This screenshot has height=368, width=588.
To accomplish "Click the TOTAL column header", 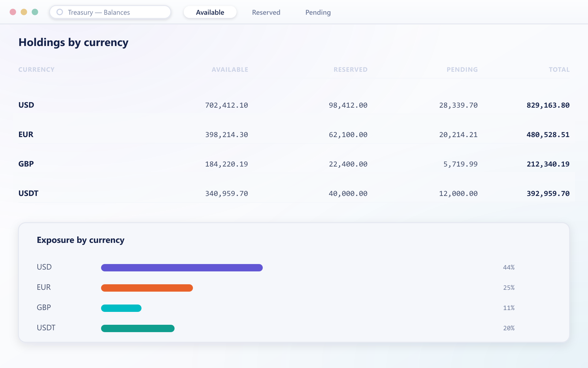I will (x=559, y=70).
